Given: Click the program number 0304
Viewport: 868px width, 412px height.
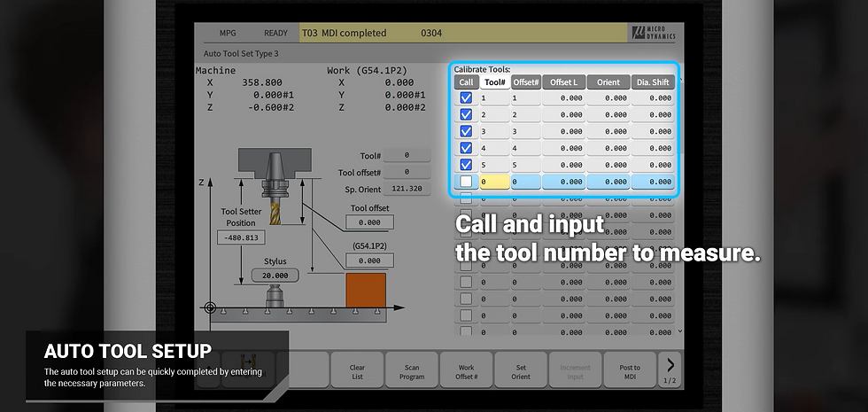Looking at the screenshot, I should 431,33.
